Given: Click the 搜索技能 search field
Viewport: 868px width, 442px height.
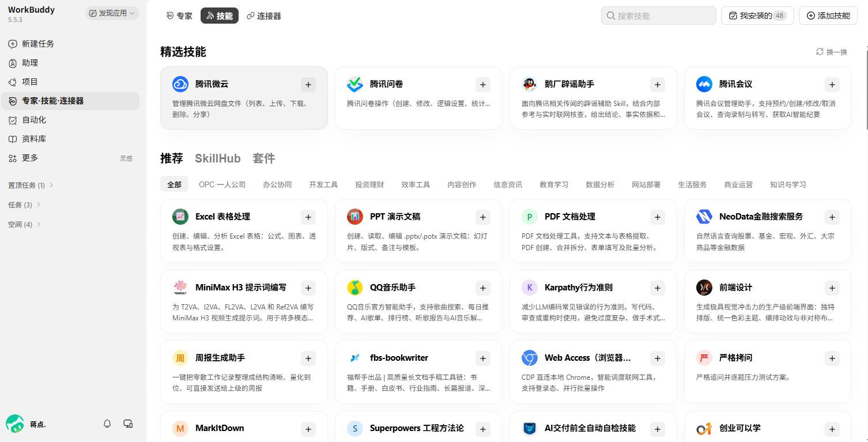Looking at the screenshot, I should pos(659,16).
